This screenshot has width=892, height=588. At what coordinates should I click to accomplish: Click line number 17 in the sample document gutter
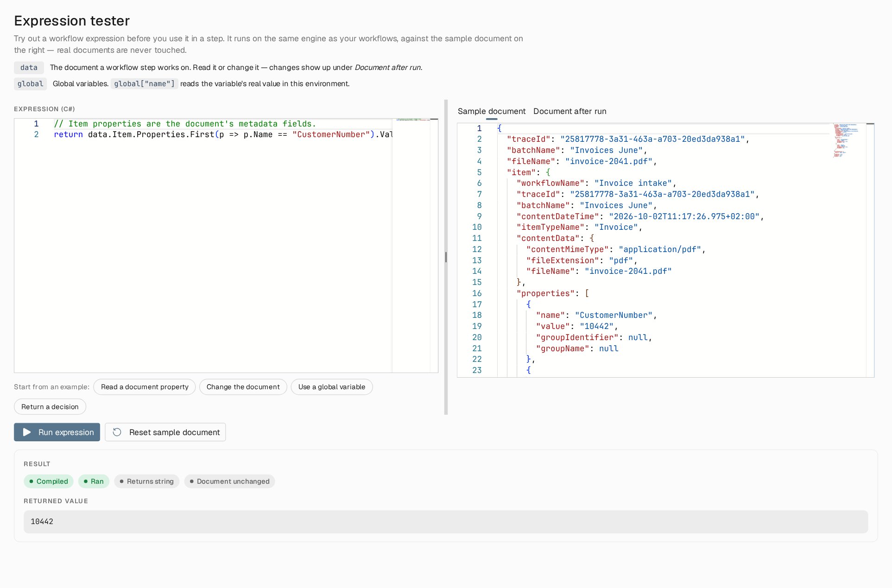tap(477, 304)
